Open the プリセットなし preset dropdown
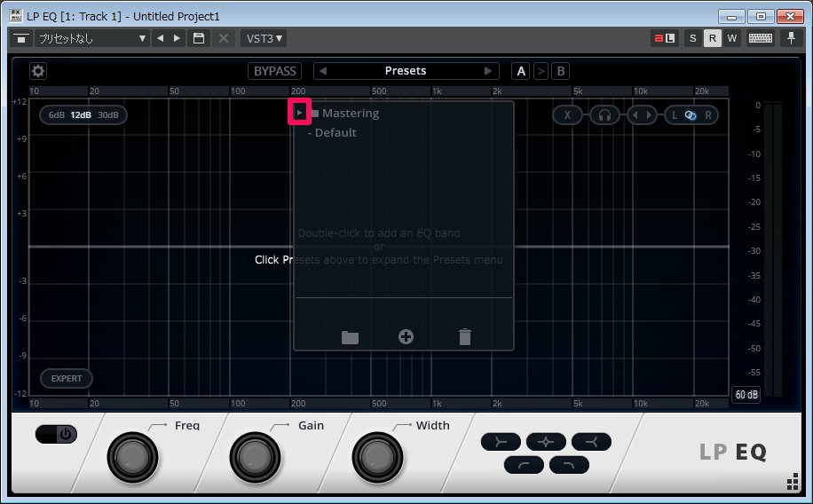Image resolution: width=813 pixels, height=504 pixels. pos(91,38)
